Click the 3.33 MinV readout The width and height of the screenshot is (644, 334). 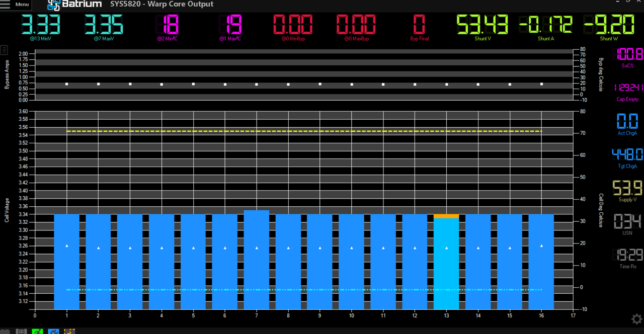[x=40, y=27]
